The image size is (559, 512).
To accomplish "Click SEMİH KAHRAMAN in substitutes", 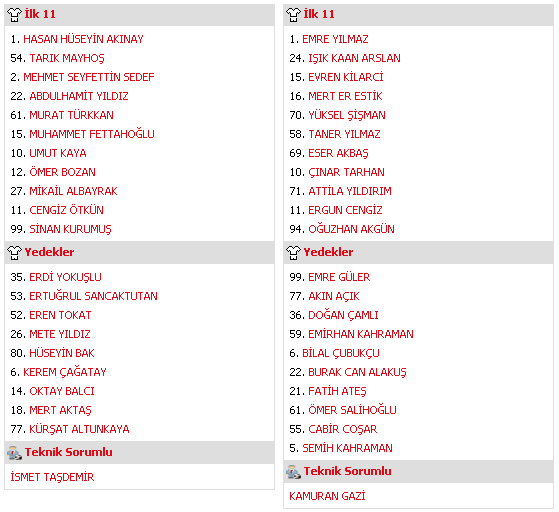I will (347, 448).
